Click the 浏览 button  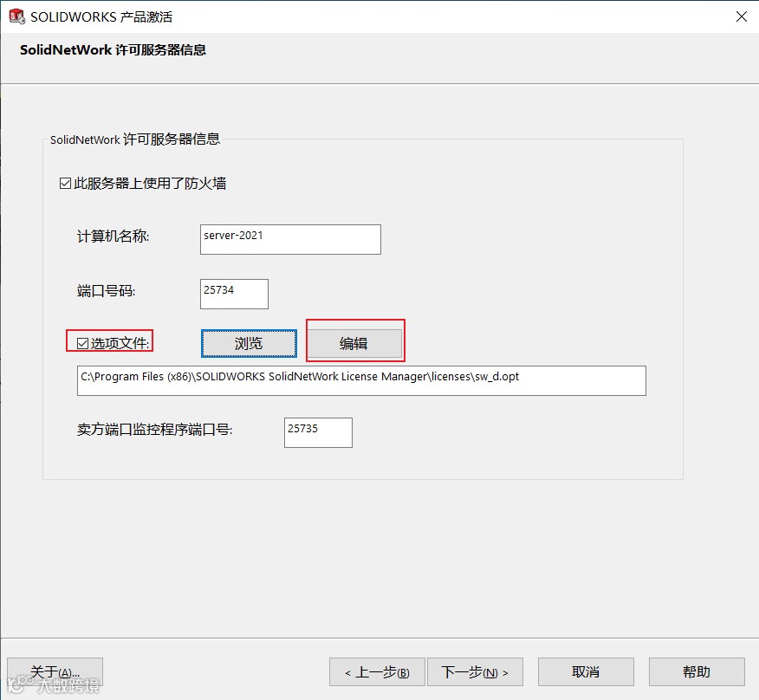point(249,343)
